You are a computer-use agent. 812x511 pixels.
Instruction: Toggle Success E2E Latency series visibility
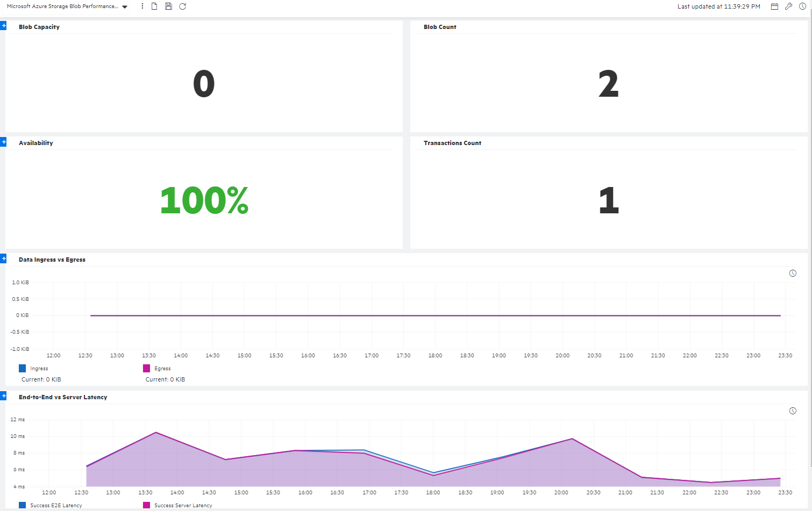coord(52,505)
